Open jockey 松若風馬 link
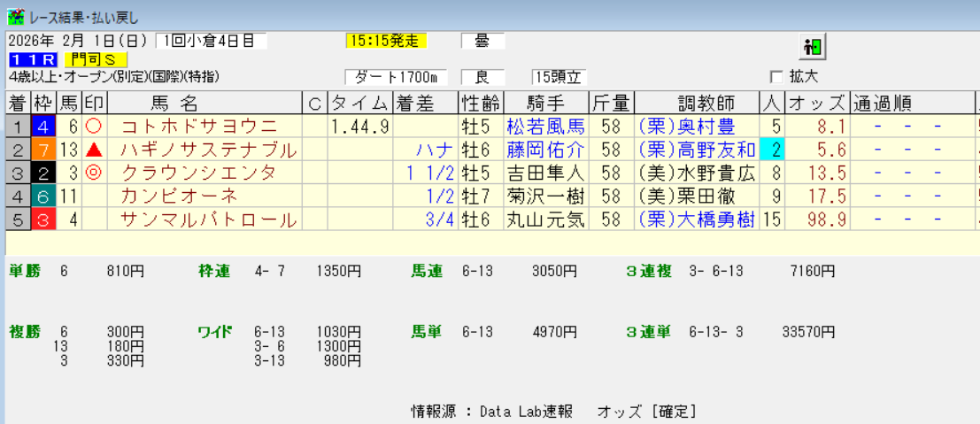Image resolution: width=980 pixels, height=424 pixels. click(545, 127)
